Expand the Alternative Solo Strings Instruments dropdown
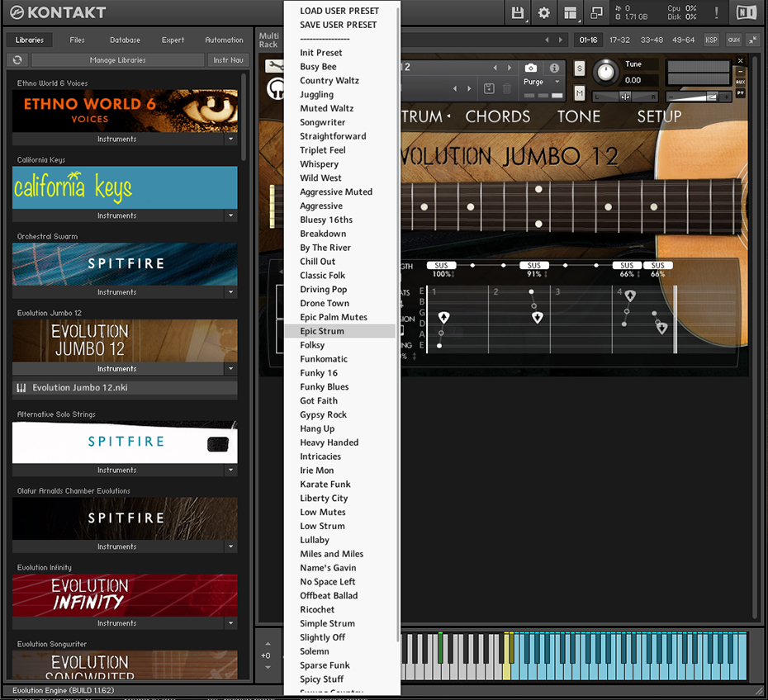 tap(230, 470)
